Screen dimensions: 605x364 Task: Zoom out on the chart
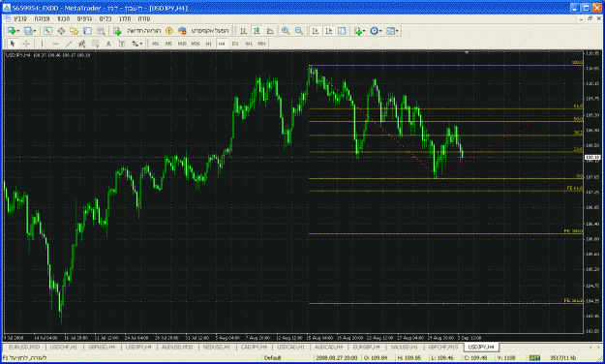tap(299, 31)
